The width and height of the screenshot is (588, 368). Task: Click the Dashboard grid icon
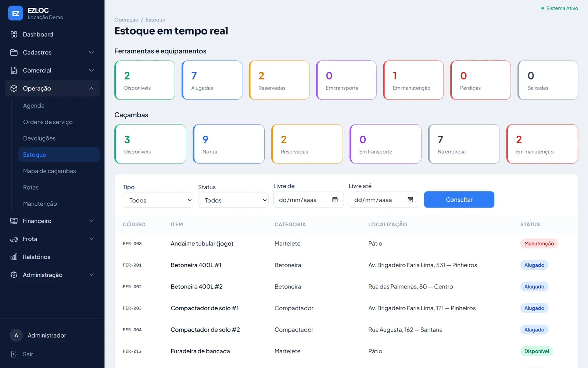pos(14,34)
